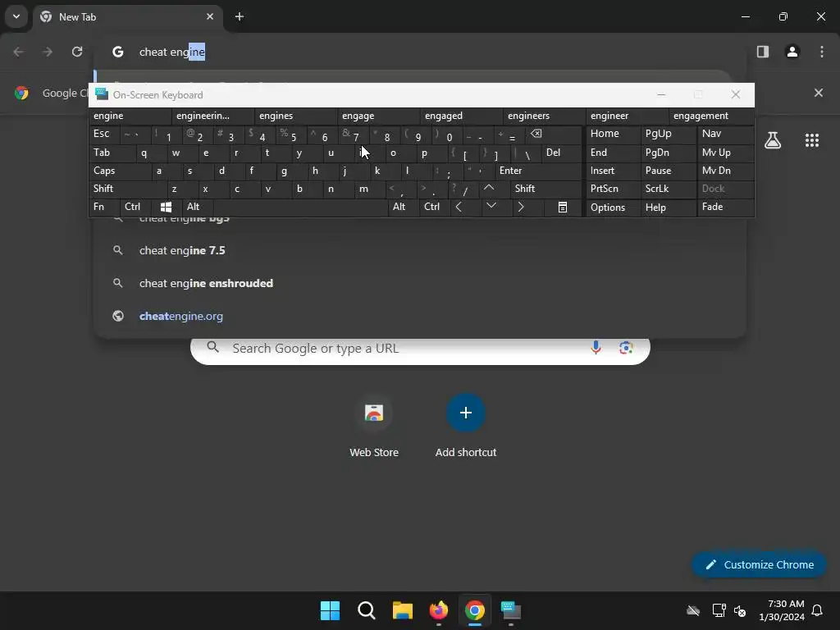
Task: Click the address bar text cheat engine
Action: pyautogui.click(x=172, y=52)
